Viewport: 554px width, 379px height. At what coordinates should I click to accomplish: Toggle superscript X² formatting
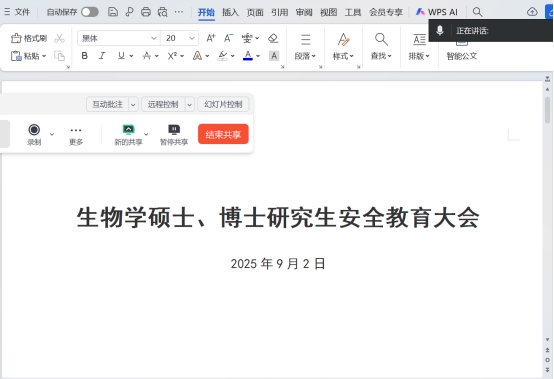tap(172, 56)
